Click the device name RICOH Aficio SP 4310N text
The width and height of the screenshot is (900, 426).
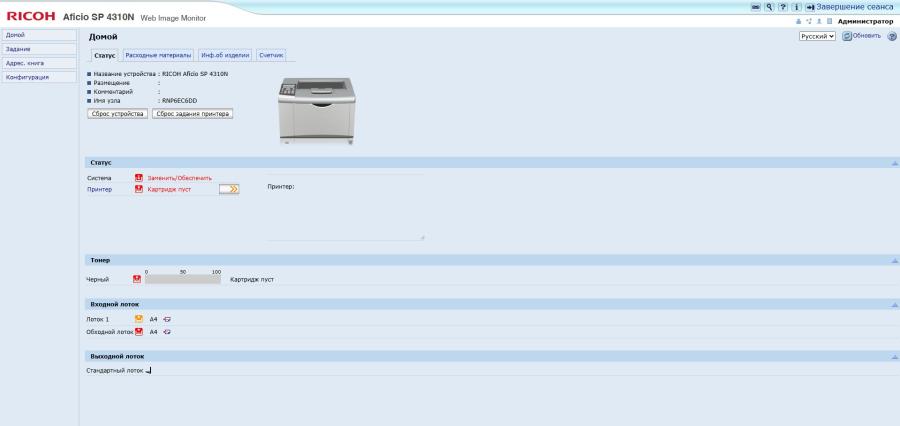[x=195, y=74]
